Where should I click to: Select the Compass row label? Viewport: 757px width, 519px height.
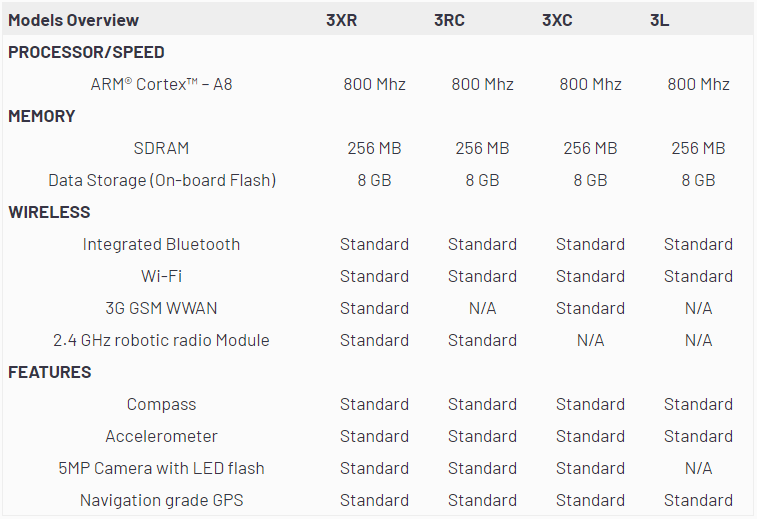point(161,404)
